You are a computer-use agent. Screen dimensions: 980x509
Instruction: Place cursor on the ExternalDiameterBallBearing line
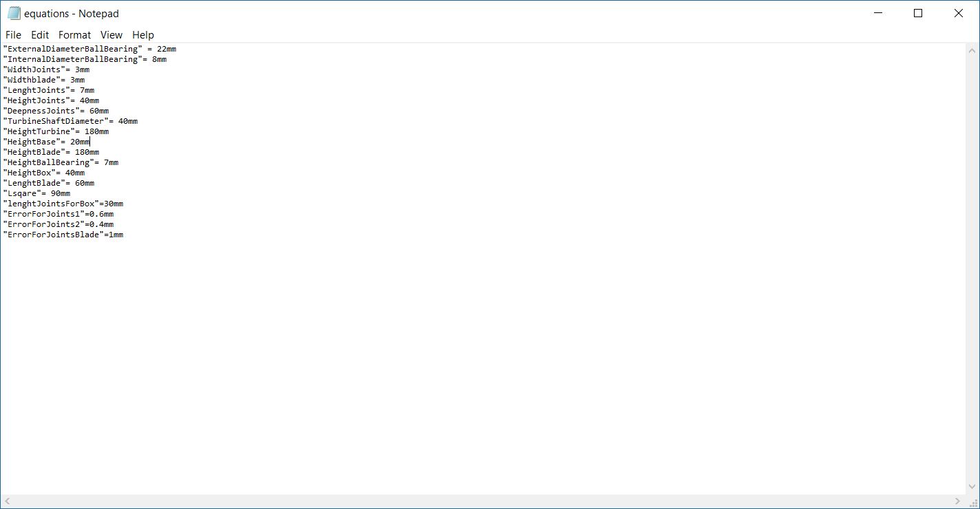pyautogui.click(x=89, y=50)
